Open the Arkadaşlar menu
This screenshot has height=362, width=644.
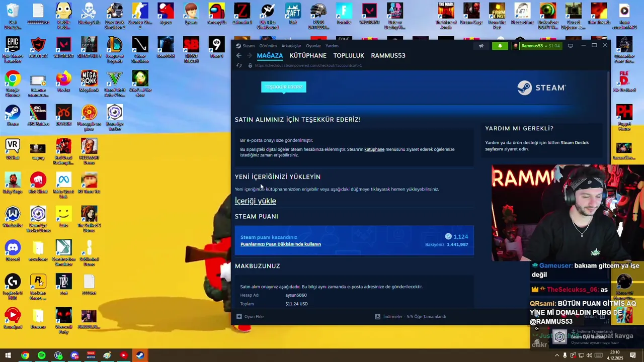(x=291, y=46)
